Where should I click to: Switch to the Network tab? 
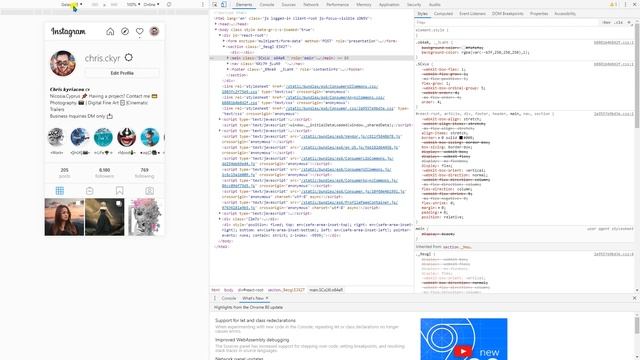point(311,4)
